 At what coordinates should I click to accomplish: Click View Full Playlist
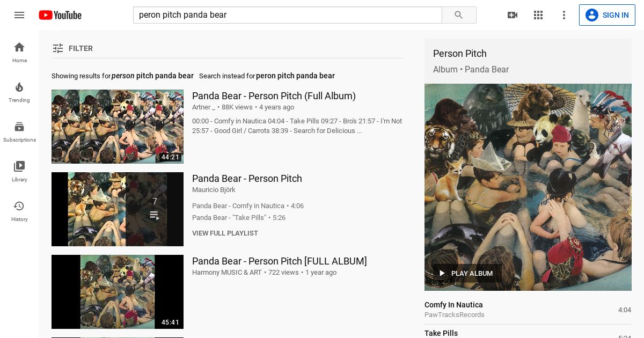point(225,233)
